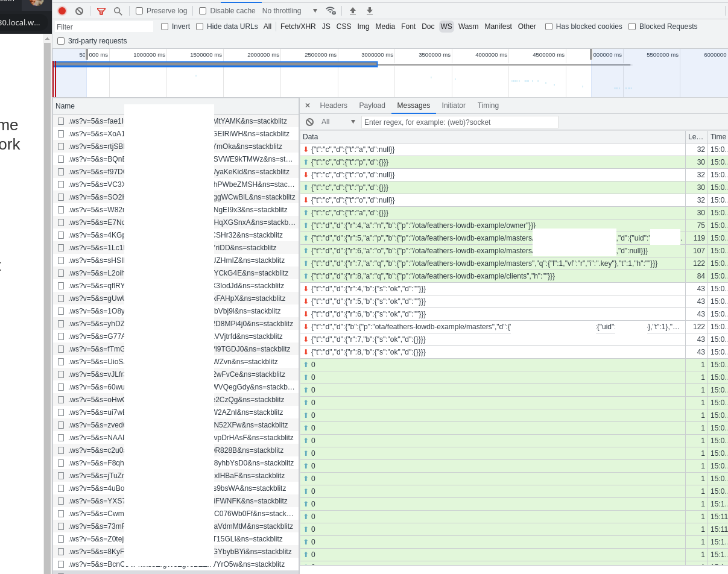
Task: Sort messages by Time column header
Action: [x=718, y=137]
